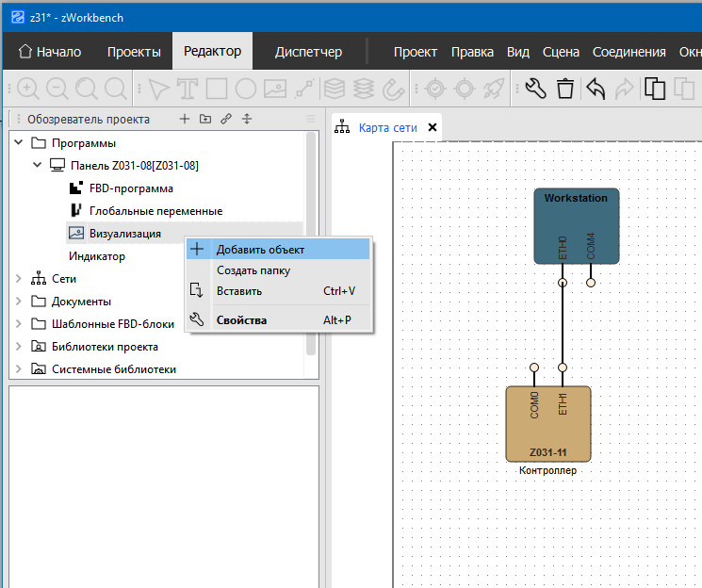Open Свойства from the context menu

click(x=241, y=320)
